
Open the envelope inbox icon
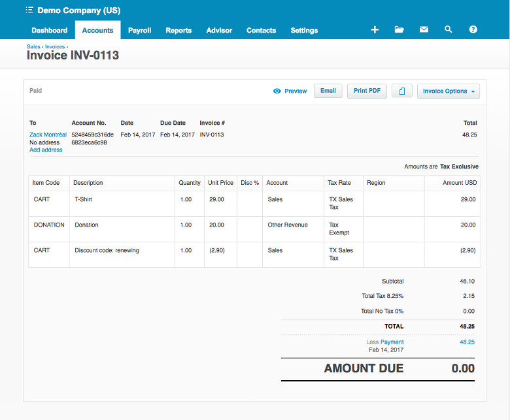pos(424,30)
